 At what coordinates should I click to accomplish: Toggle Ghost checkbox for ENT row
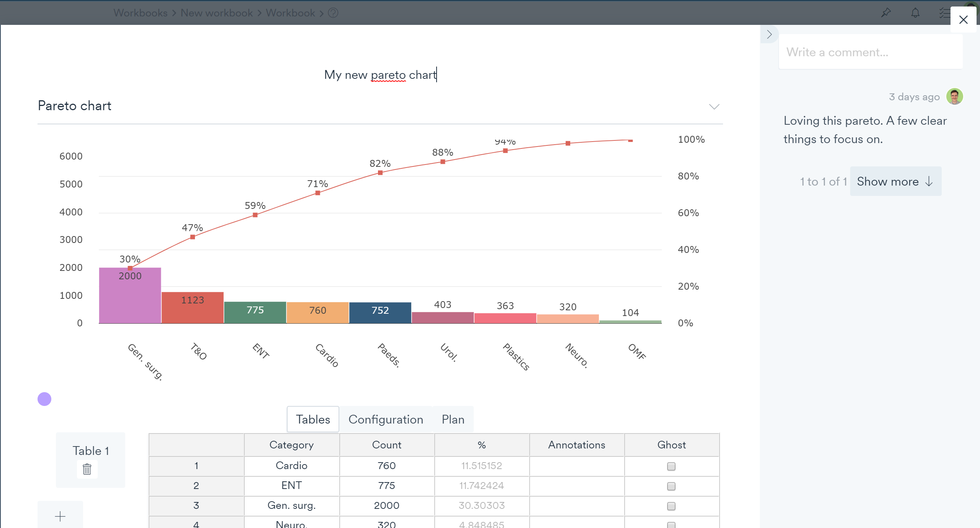(x=671, y=486)
